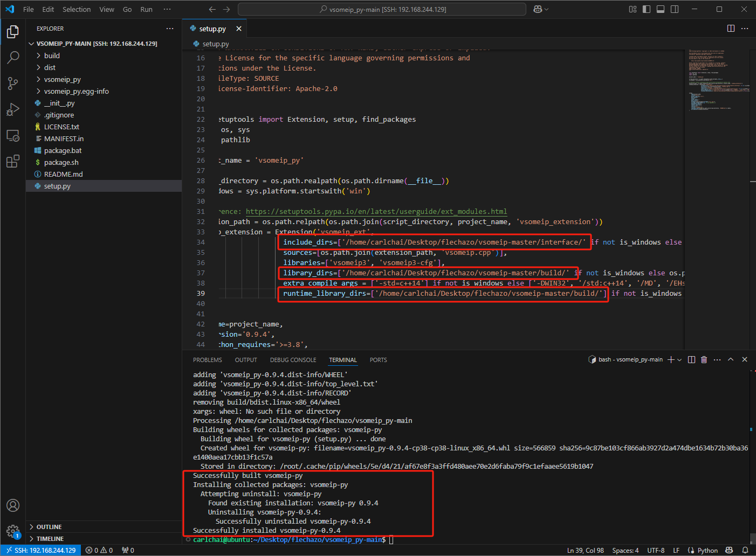The width and height of the screenshot is (756, 556).
Task: Open the title bar overflow menu ellipsis
Action: point(167,9)
